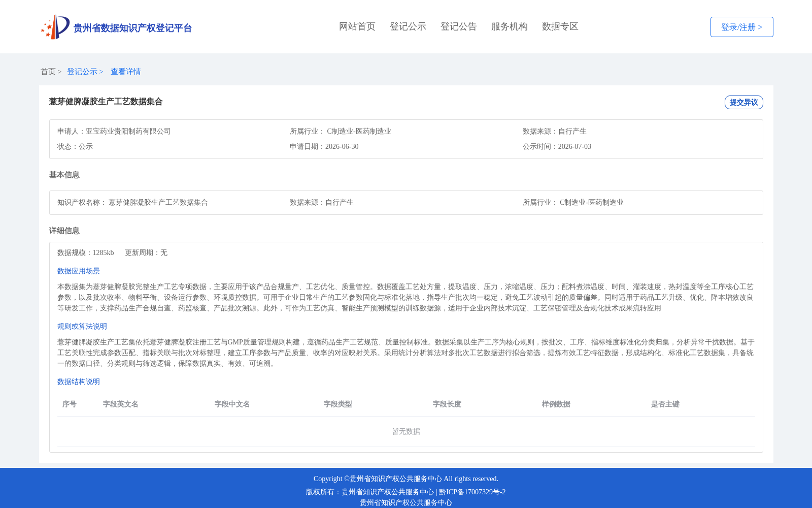Click the 样例数据 column header
The width and height of the screenshot is (812, 508).
pyautogui.click(x=556, y=404)
